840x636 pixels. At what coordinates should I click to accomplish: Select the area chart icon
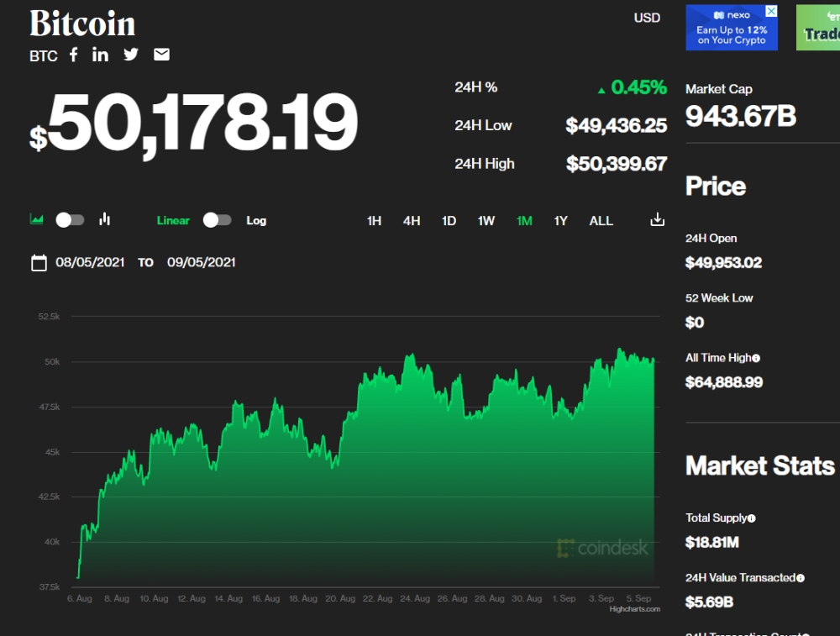coord(36,219)
